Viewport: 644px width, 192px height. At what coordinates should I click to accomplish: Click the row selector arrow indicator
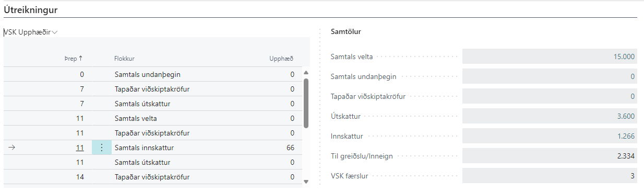pyautogui.click(x=11, y=148)
